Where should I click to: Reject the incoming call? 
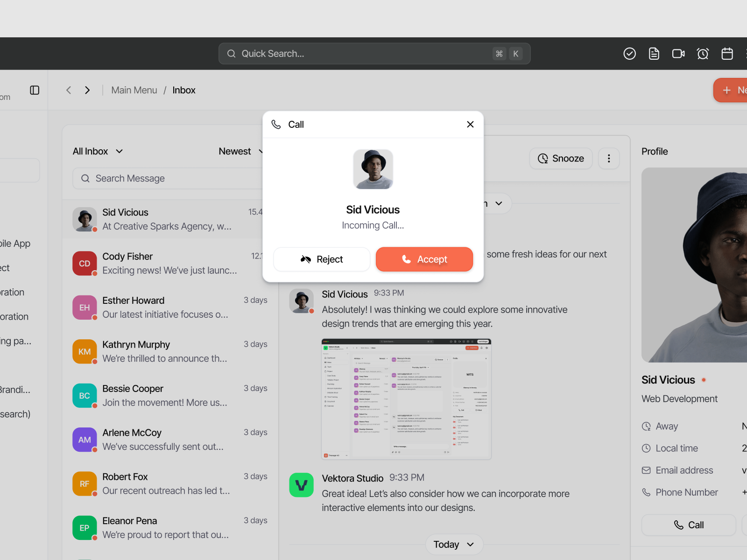click(322, 259)
